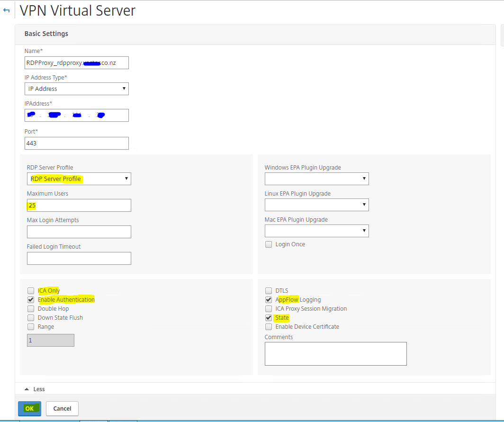This screenshot has width=504, height=422.
Task: Enable the Down State Flush checkbox
Action: (x=31, y=317)
